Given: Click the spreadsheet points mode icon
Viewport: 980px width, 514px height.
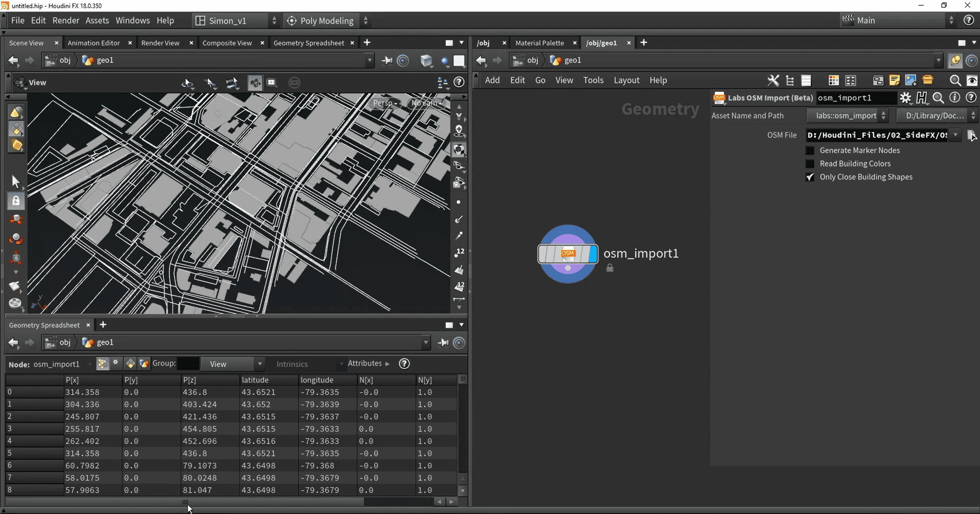Looking at the screenshot, I should pos(103,364).
